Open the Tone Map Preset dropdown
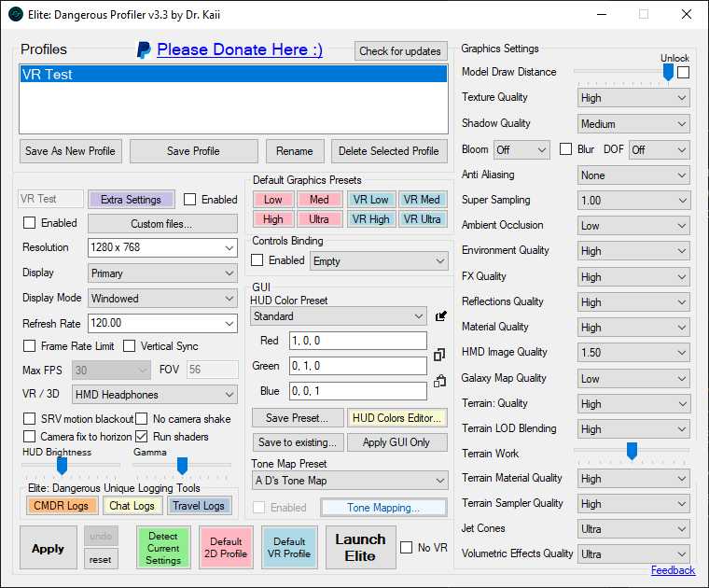This screenshot has width=709, height=588. [350, 481]
